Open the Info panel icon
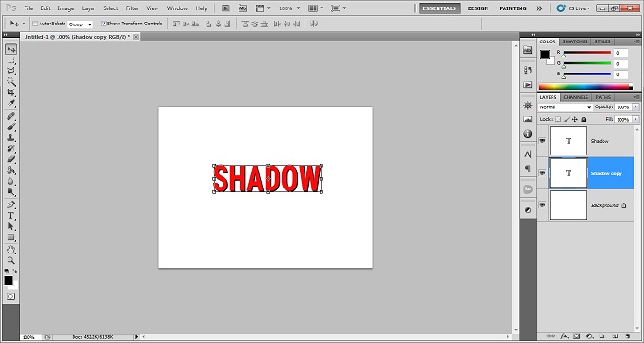Viewport: 644px width, 343px height. [528, 134]
